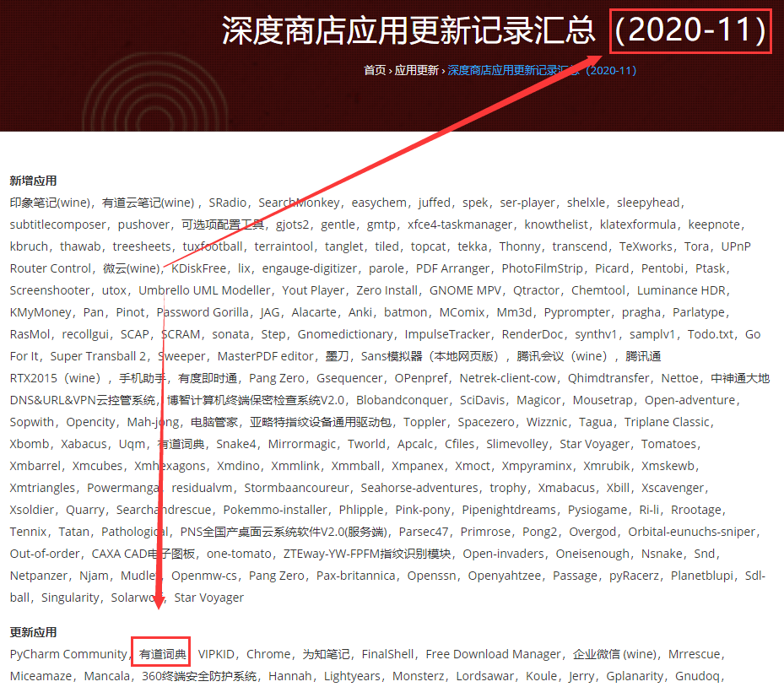Image resolution: width=784 pixels, height=687 pixels.
Task: Select the text Netrek-client-cow
Action: (x=507, y=378)
